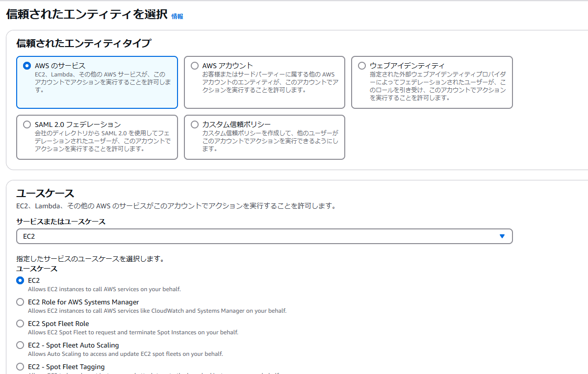Choose カスタム信頼ポリシー radio option
Screen dimensions: 588x374
click(x=195, y=125)
